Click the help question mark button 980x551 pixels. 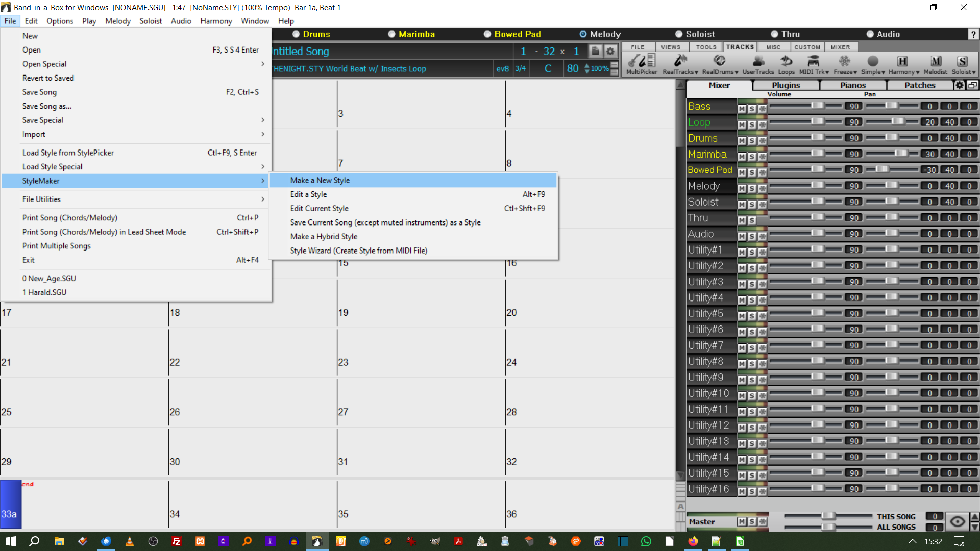pyautogui.click(x=973, y=34)
